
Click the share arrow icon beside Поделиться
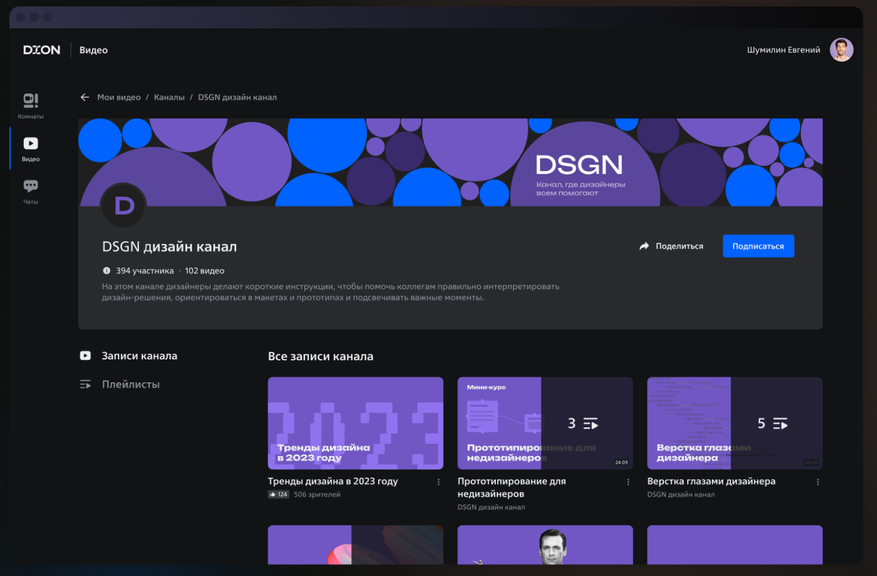click(644, 246)
